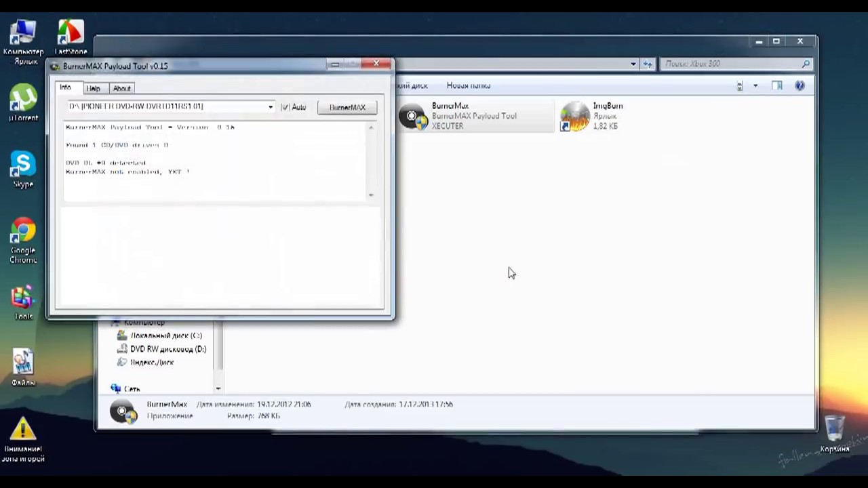Click the Explorer change view icon
868x488 pixels.
tap(740, 85)
